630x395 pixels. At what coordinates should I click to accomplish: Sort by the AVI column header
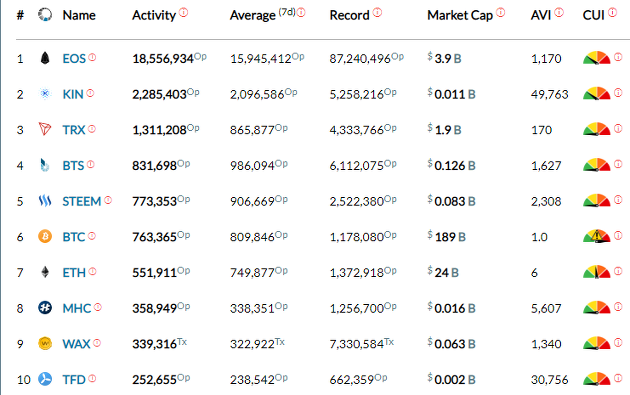[541, 15]
